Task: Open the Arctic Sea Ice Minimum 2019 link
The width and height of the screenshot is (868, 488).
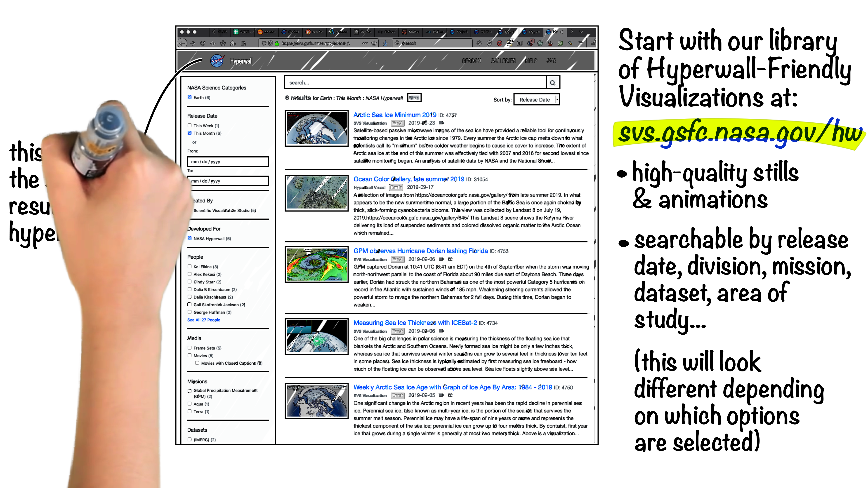Action: (x=395, y=115)
